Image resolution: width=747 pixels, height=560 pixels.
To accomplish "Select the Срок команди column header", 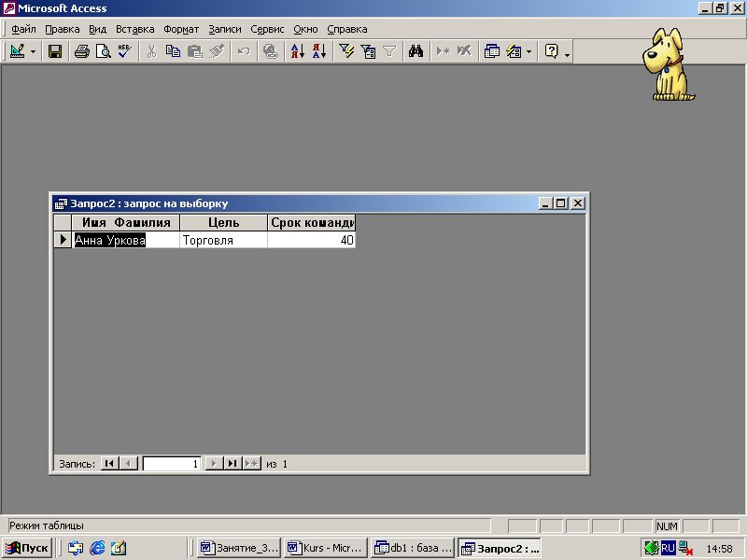I will click(x=312, y=222).
